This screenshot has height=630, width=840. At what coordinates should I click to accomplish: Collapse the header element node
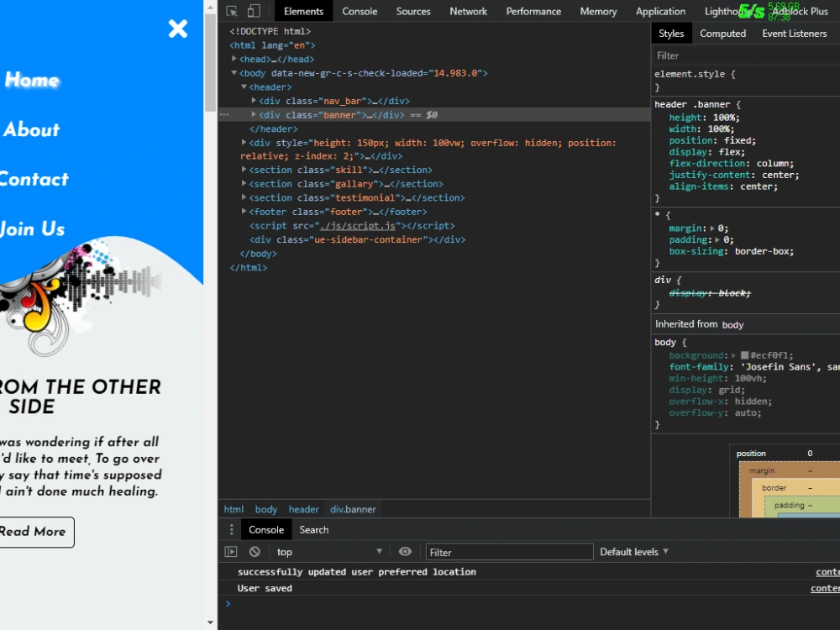click(244, 87)
